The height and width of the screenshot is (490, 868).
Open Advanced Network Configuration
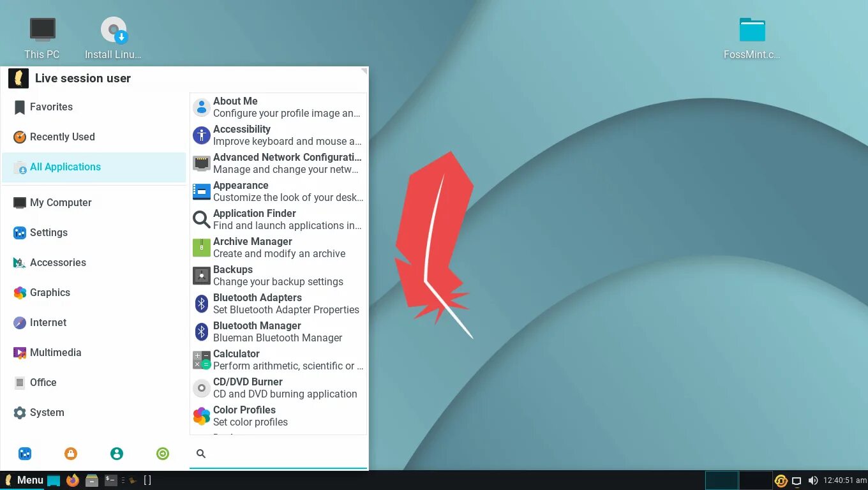[x=278, y=163]
